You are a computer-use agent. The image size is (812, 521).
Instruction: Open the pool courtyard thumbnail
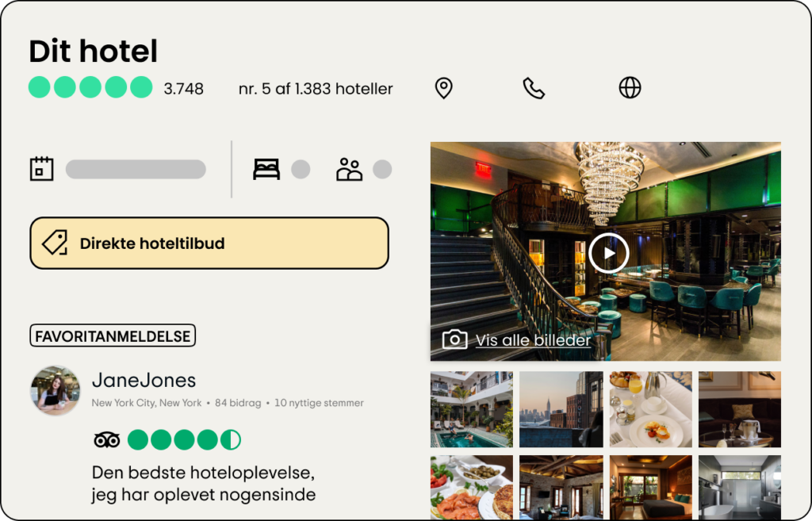pos(472,409)
